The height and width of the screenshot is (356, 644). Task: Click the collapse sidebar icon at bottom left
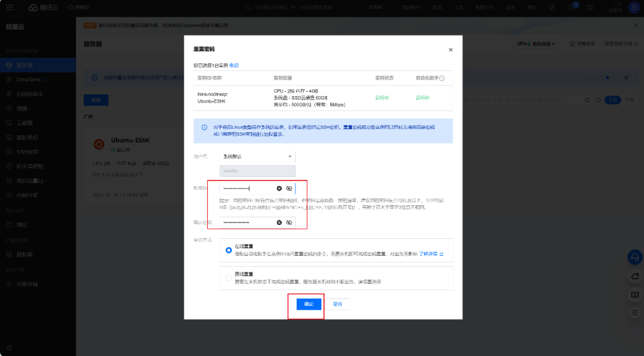[9, 347]
